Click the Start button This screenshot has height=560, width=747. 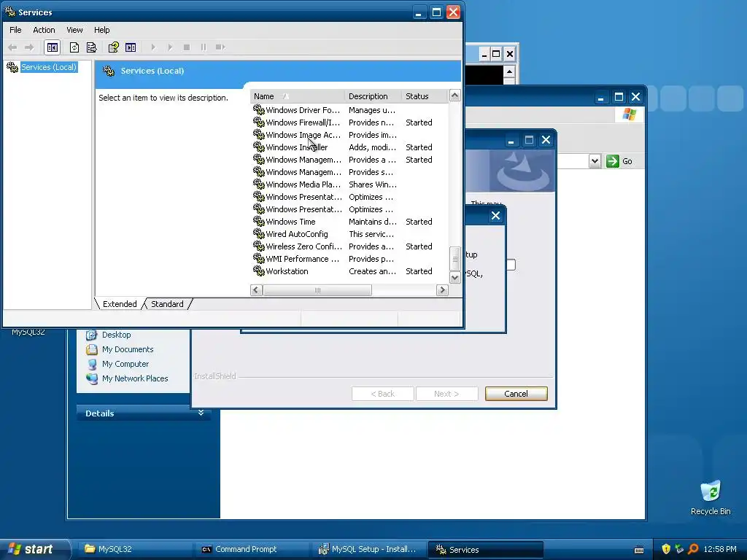[x=34, y=549]
